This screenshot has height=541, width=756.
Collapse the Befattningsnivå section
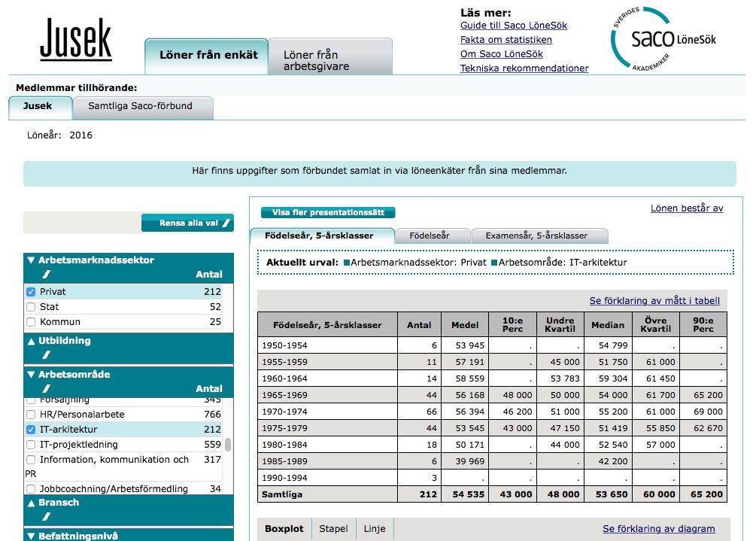pos(32,536)
